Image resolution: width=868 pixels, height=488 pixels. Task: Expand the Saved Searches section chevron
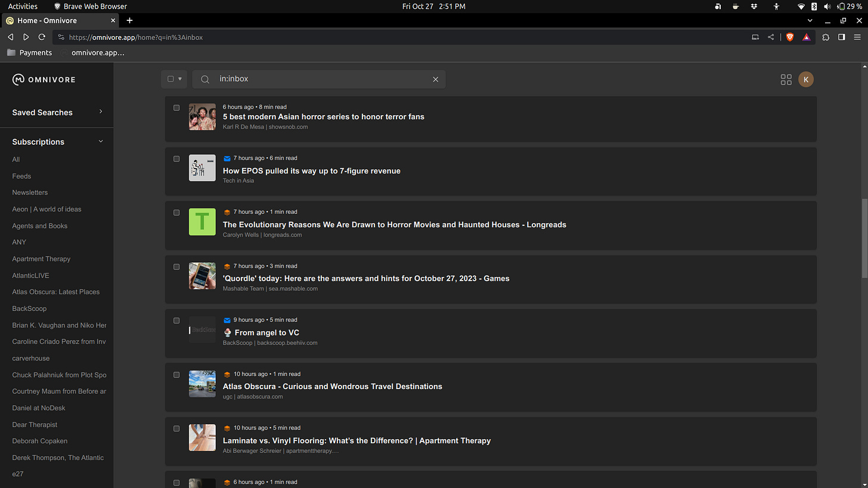click(x=101, y=111)
